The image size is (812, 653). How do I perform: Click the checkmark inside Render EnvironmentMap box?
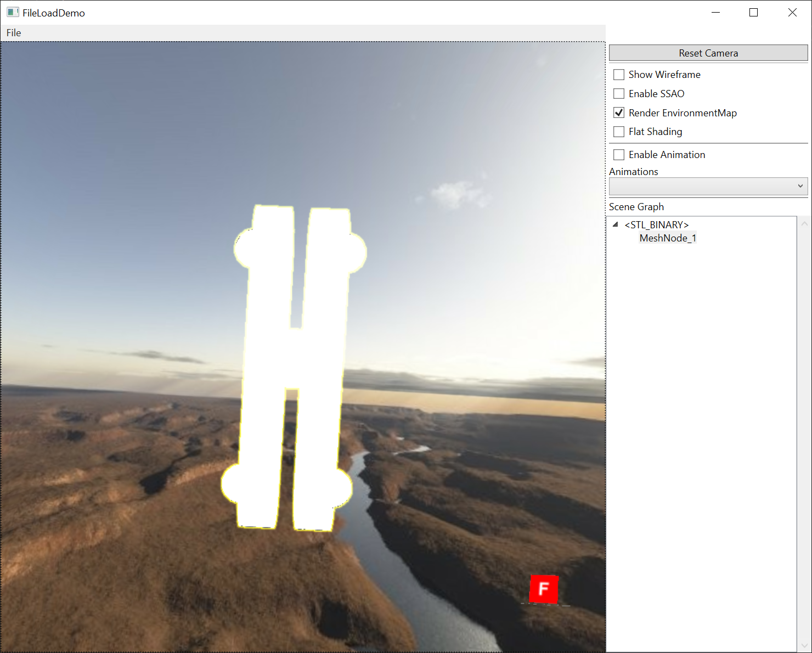619,112
